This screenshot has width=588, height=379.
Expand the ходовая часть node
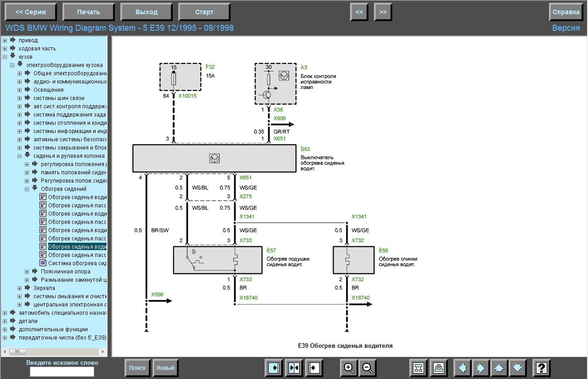[x=5, y=49]
